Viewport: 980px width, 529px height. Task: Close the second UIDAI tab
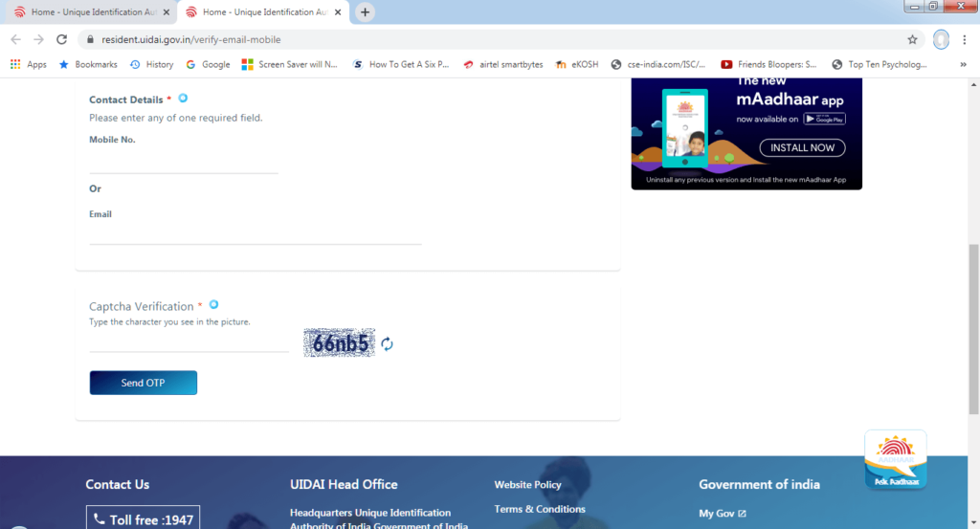point(337,12)
